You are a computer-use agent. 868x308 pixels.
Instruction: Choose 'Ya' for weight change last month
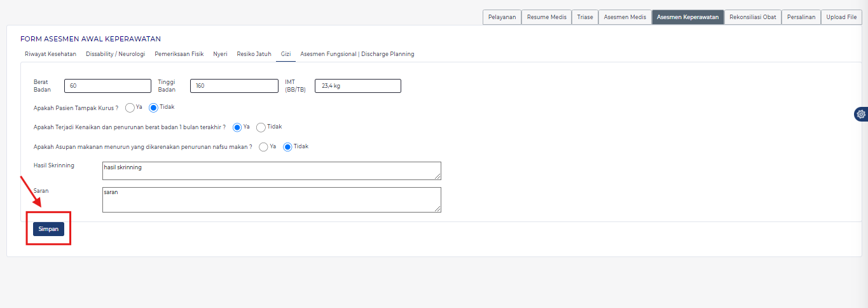tap(237, 127)
